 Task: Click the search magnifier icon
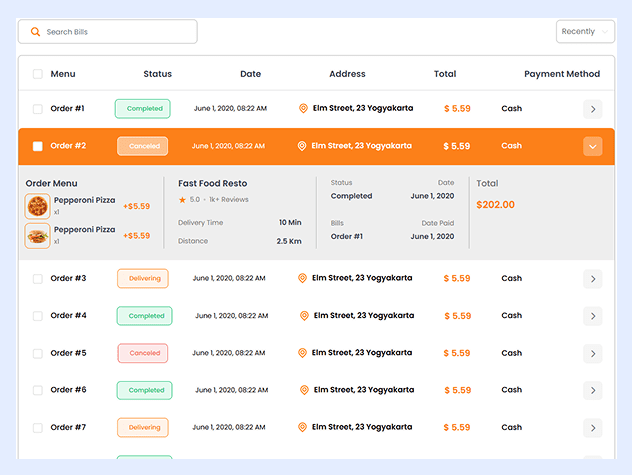36,32
